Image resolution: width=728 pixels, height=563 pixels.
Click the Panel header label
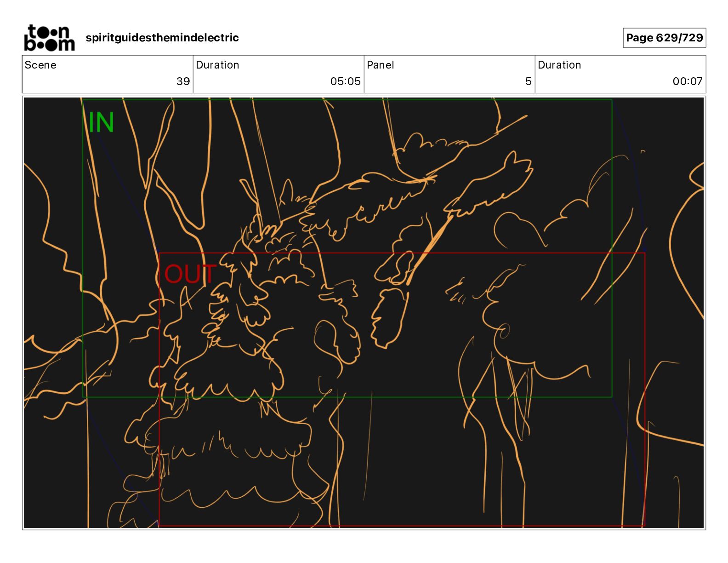click(381, 65)
